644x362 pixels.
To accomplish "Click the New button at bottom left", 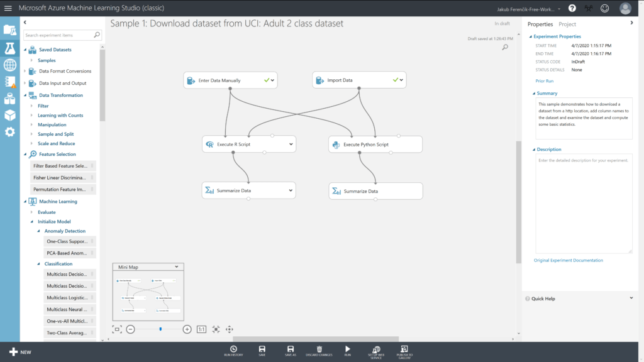I will pyautogui.click(x=20, y=352).
